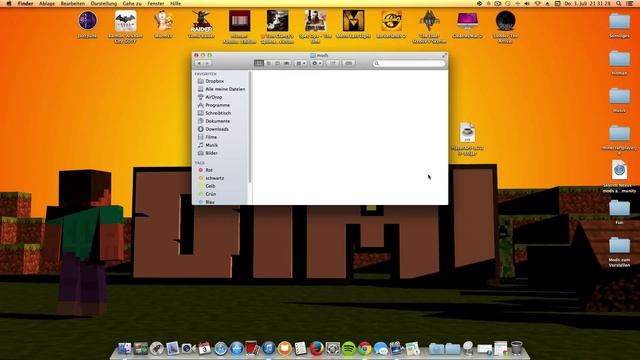Open Finder from the Dock
This screenshot has height=360, width=640.
pyautogui.click(x=124, y=348)
